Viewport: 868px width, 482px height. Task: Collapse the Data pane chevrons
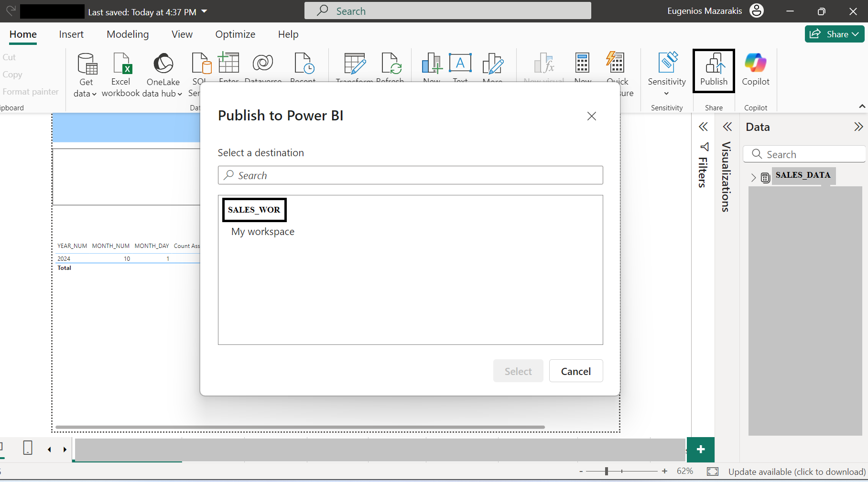point(858,127)
